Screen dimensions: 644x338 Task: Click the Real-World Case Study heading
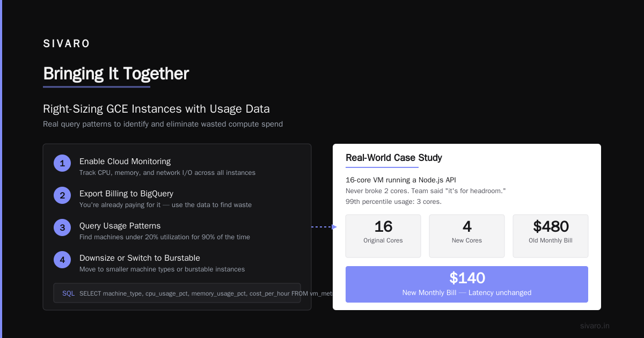(394, 158)
